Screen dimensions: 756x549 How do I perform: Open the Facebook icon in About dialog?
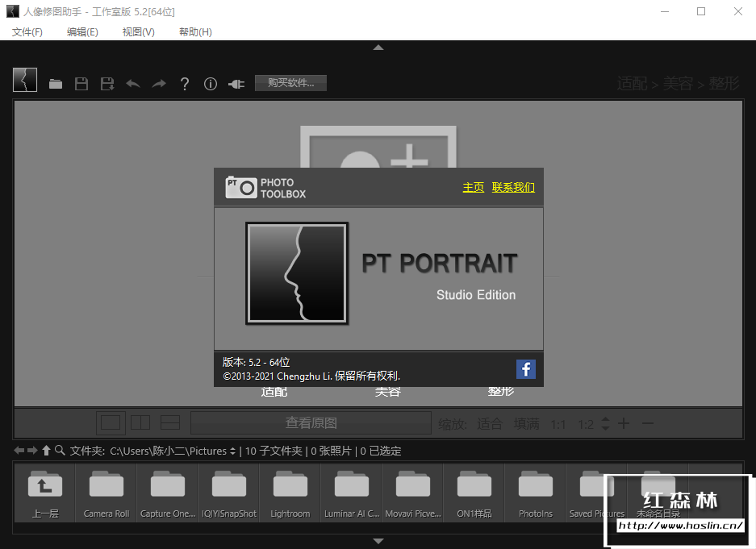(x=526, y=369)
